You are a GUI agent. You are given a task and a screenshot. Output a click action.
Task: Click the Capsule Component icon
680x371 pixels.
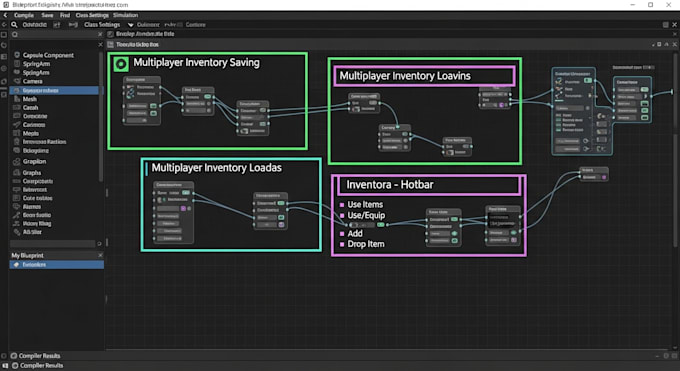(17, 55)
